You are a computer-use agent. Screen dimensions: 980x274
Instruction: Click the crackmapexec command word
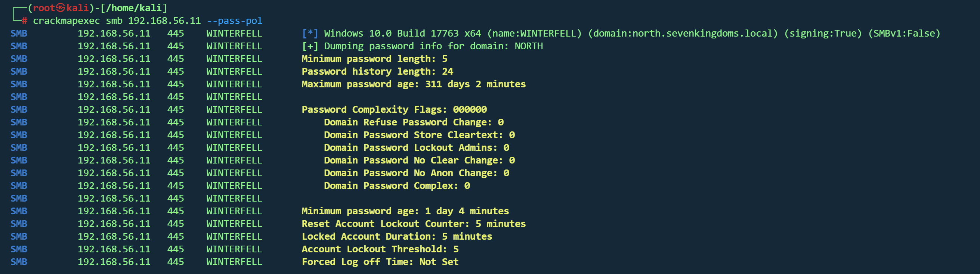coord(66,21)
